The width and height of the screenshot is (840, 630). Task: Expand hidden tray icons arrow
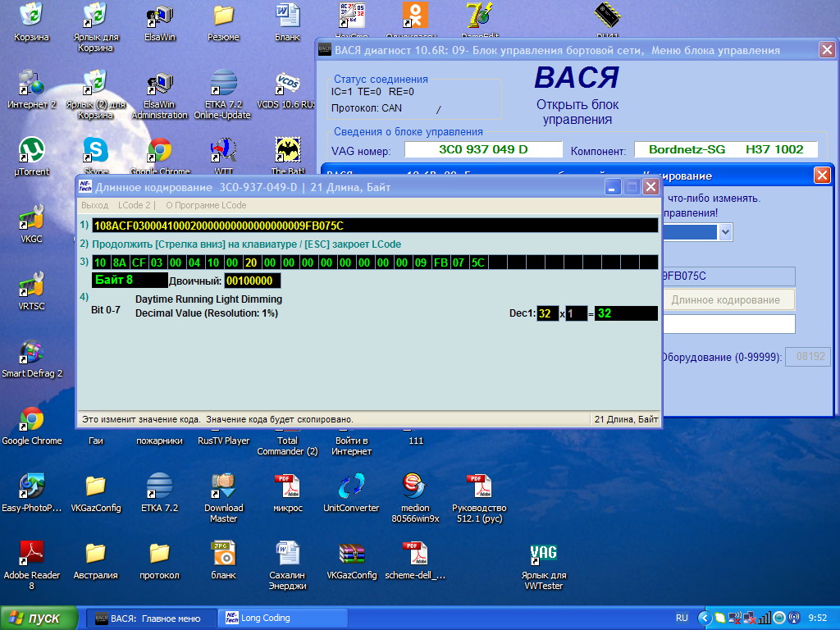click(705, 619)
